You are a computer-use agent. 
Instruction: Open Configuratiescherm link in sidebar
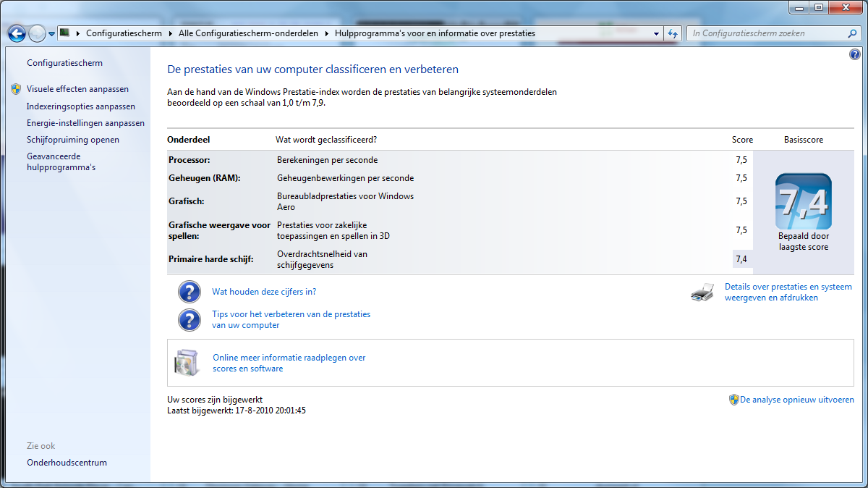64,63
